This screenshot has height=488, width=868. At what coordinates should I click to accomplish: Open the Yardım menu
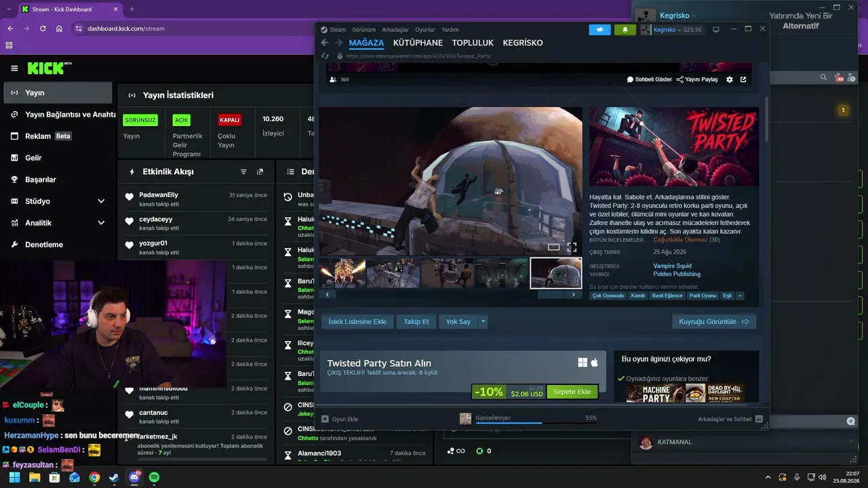(x=450, y=30)
